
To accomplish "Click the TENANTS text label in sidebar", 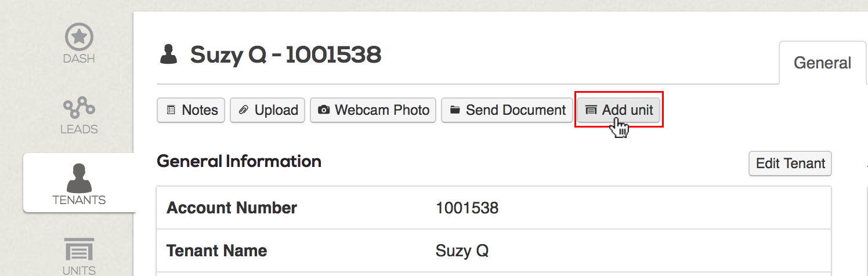I will (x=79, y=201).
